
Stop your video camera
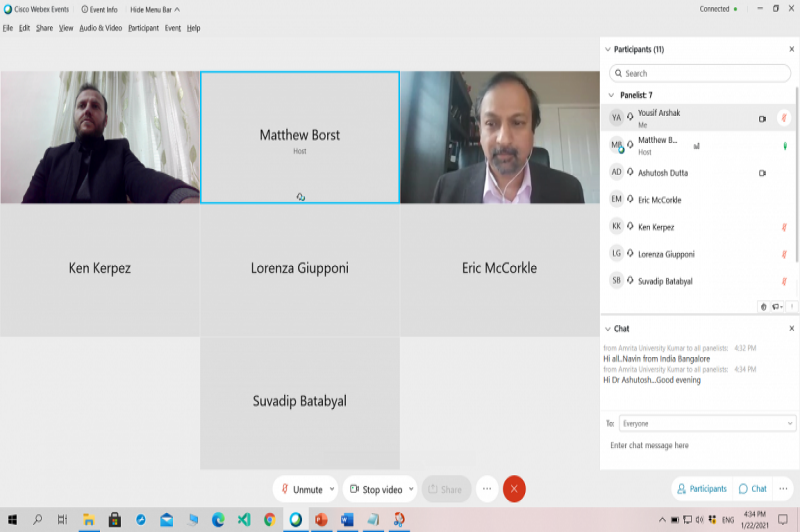(376, 489)
